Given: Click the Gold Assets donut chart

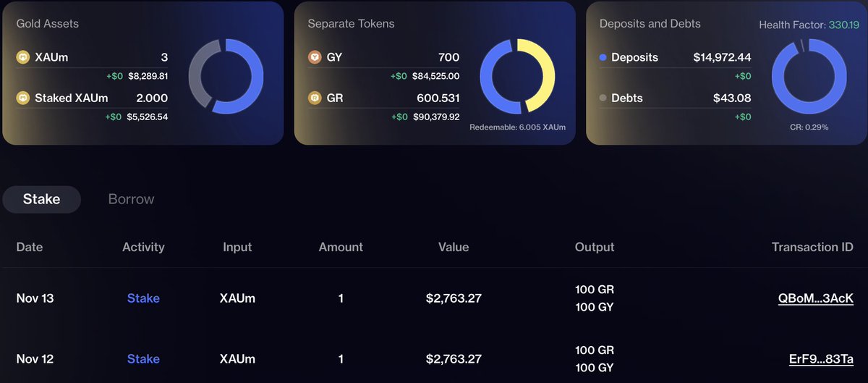Looking at the screenshot, I should click(x=226, y=77).
